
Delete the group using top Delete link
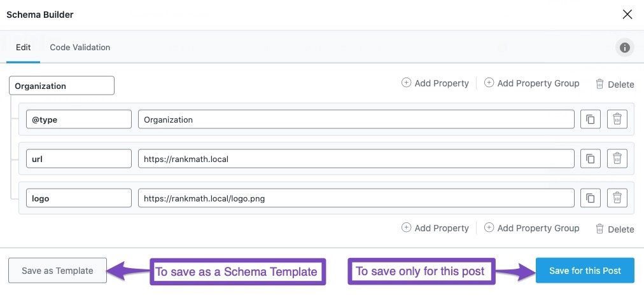(614, 84)
